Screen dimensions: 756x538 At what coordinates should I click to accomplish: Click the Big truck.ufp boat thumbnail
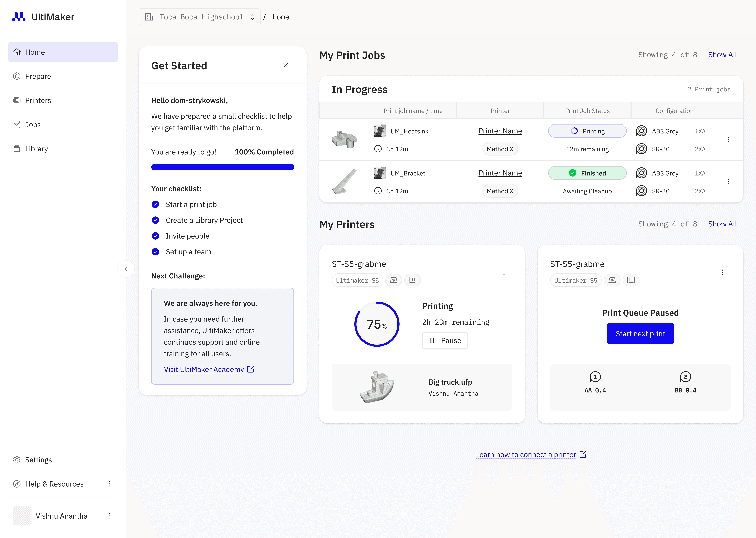tap(377, 387)
